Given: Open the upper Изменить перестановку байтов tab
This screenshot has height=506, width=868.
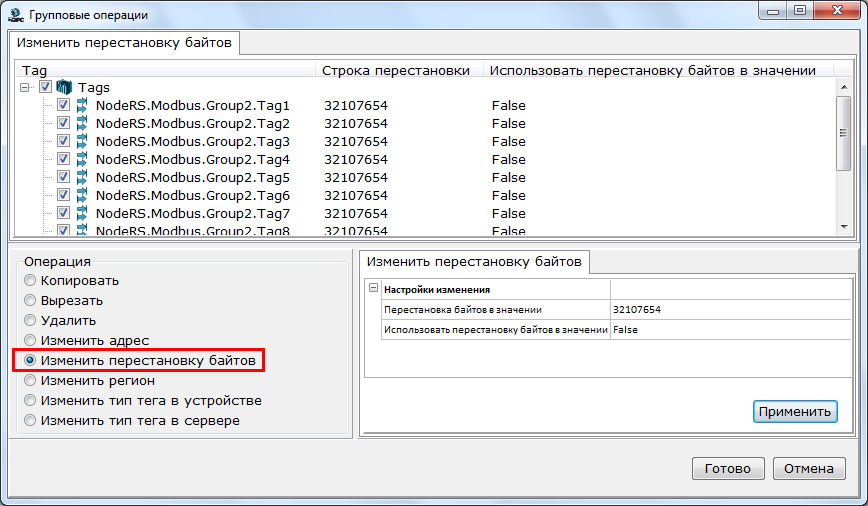Looking at the screenshot, I should (125, 43).
